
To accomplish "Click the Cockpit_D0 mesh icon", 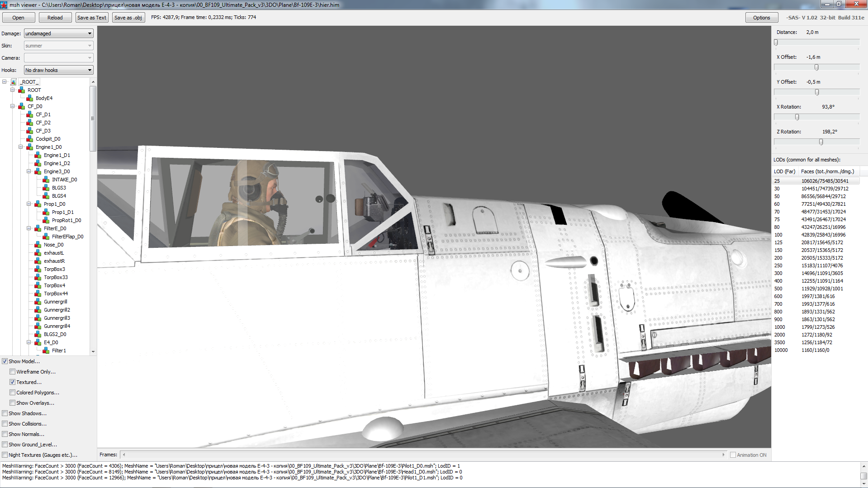I will tap(30, 139).
